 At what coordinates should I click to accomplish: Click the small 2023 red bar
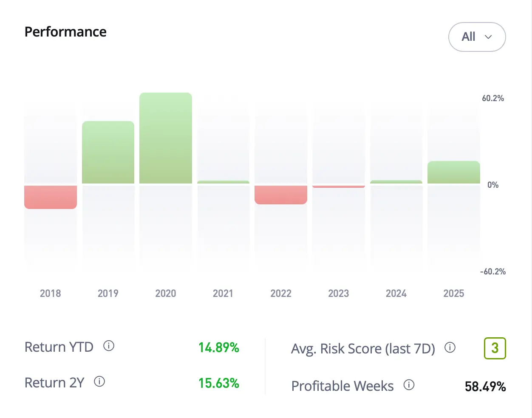[x=339, y=186]
